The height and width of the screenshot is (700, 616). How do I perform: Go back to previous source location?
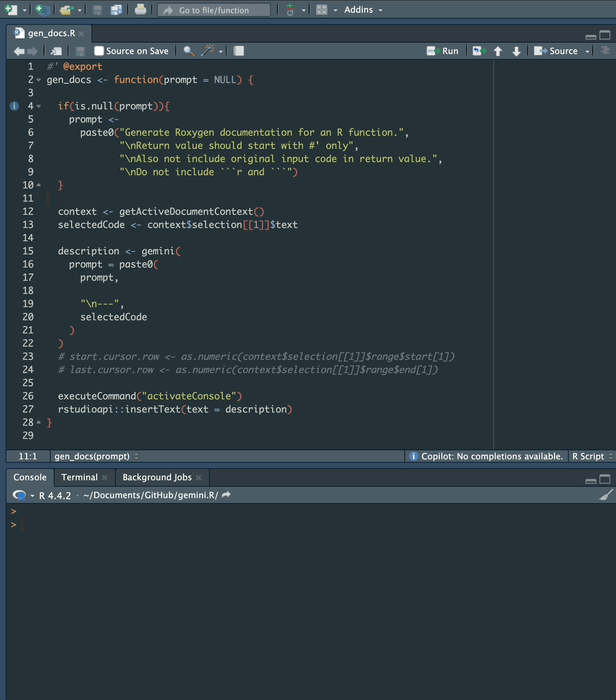pyautogui.click(x=19, y=51)
